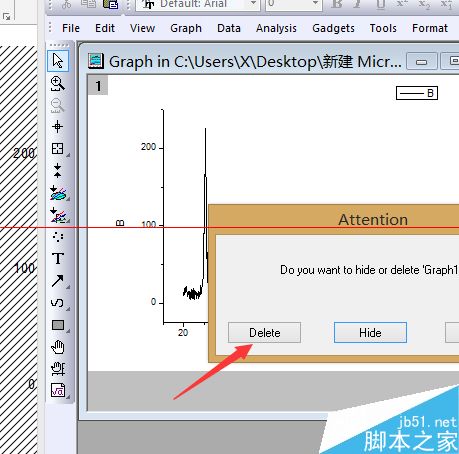Activate the Zoom In magnifier tool

tap(58, 83)
